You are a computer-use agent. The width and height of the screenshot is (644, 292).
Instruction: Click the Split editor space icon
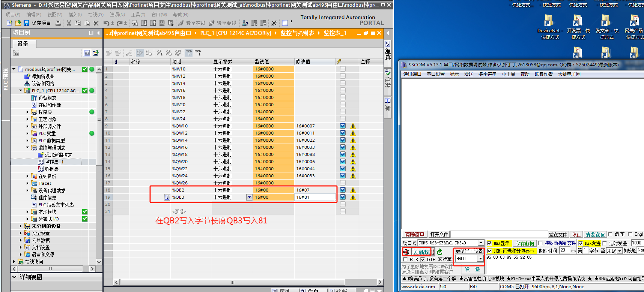(285, 23)
